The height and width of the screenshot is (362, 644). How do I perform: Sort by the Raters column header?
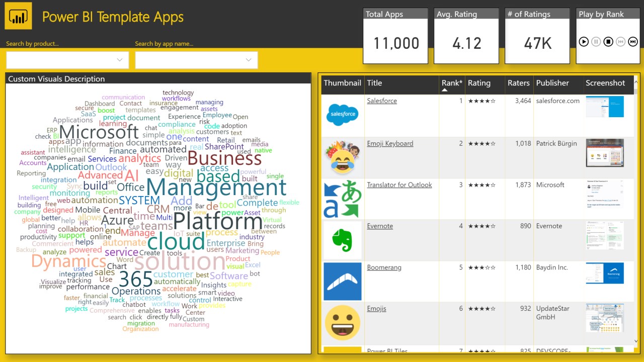pos(519,83)
